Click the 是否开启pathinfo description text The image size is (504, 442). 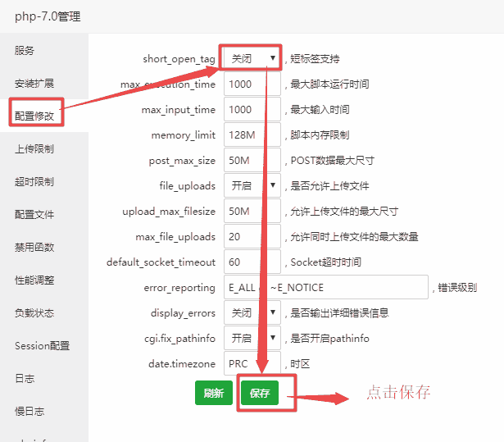point(329,339)
